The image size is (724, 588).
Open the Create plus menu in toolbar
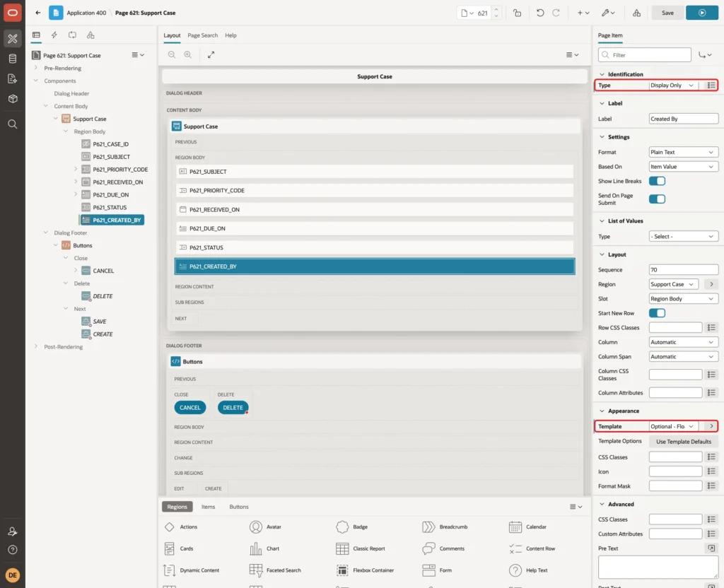(x=583, y=13)
